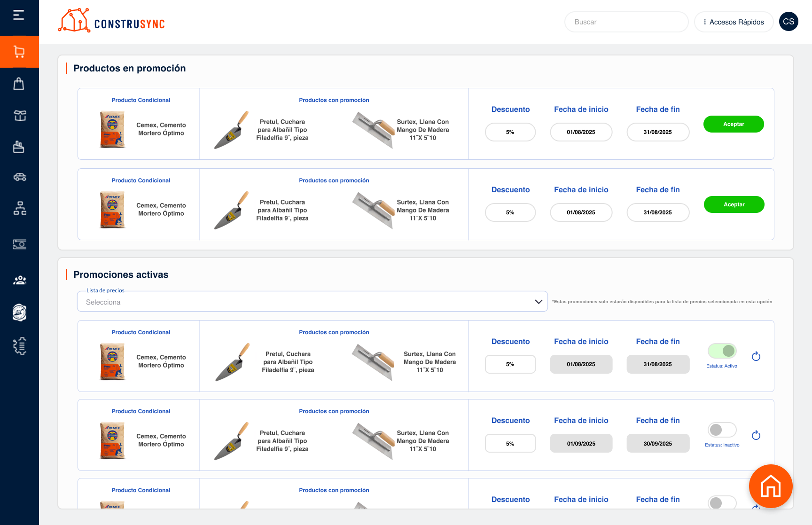Viewport: 812px width, 525px height.
Task: Click the 'Productos en promoción' heading
Action: point(130,68)
